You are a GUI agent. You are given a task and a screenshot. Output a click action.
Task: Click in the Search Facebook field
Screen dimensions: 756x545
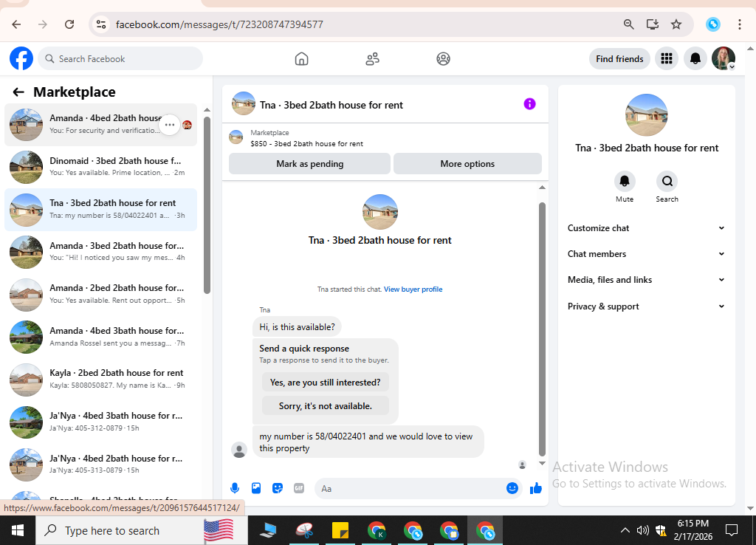coord(120,59)
